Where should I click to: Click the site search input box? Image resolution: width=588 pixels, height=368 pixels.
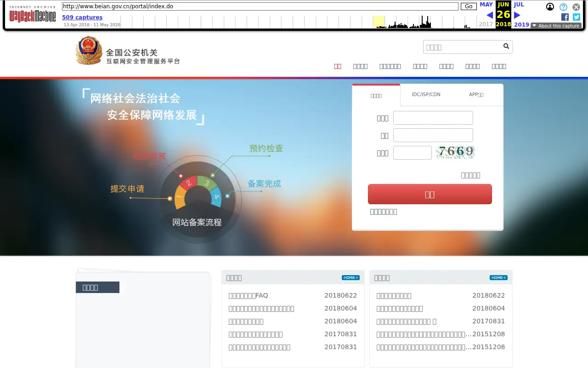(462, 47)
